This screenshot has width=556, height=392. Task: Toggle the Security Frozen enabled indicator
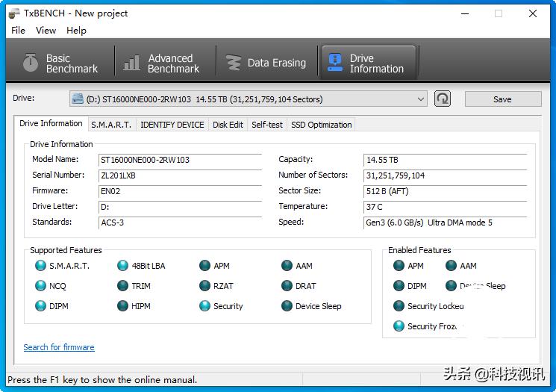(x=399, y=326)
